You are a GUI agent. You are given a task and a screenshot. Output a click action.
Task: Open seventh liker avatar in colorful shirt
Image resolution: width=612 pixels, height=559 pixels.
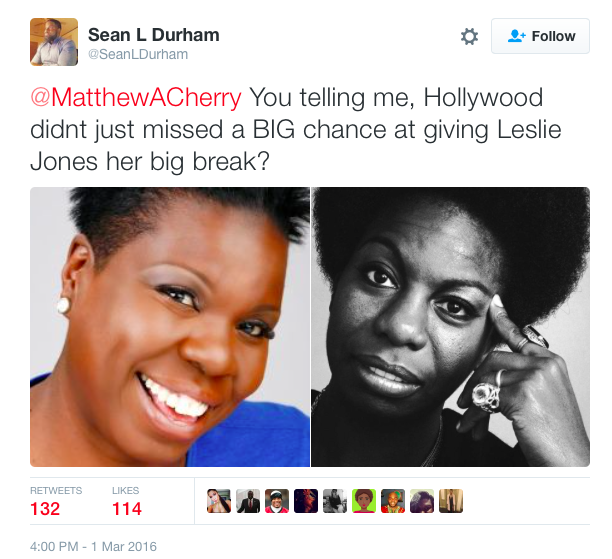pyautogui.click(x=393, y=501)
